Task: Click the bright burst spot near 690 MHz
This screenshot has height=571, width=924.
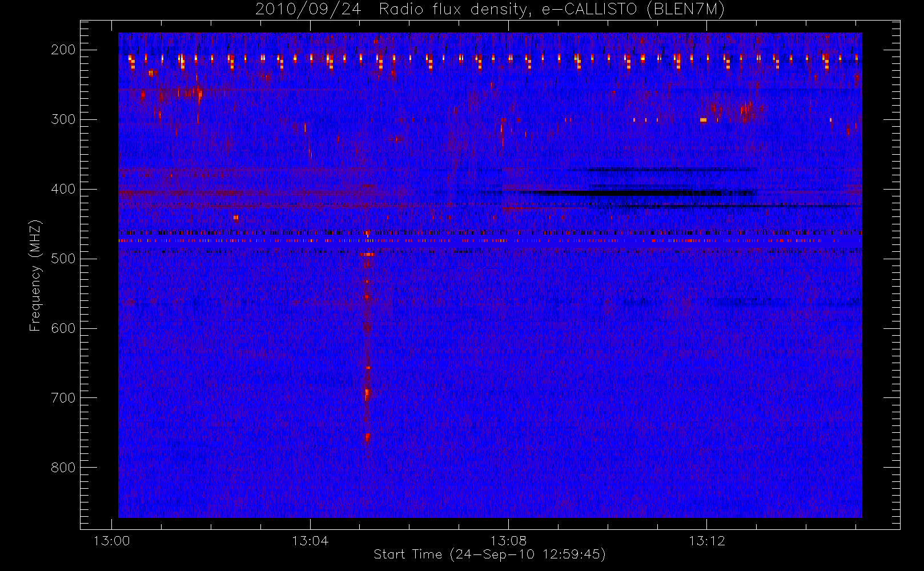Action: click(367, 394)
